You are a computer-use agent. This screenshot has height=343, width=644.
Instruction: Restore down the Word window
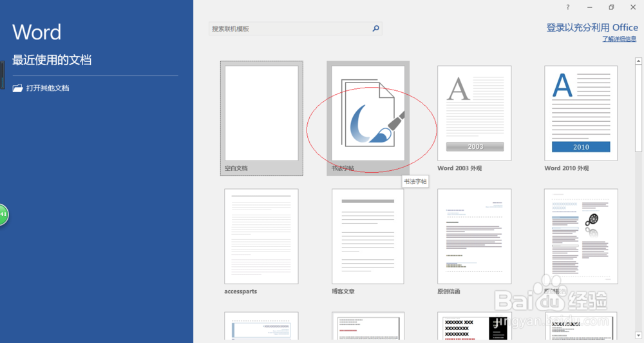pyautogui.click(x=611, y=7)
